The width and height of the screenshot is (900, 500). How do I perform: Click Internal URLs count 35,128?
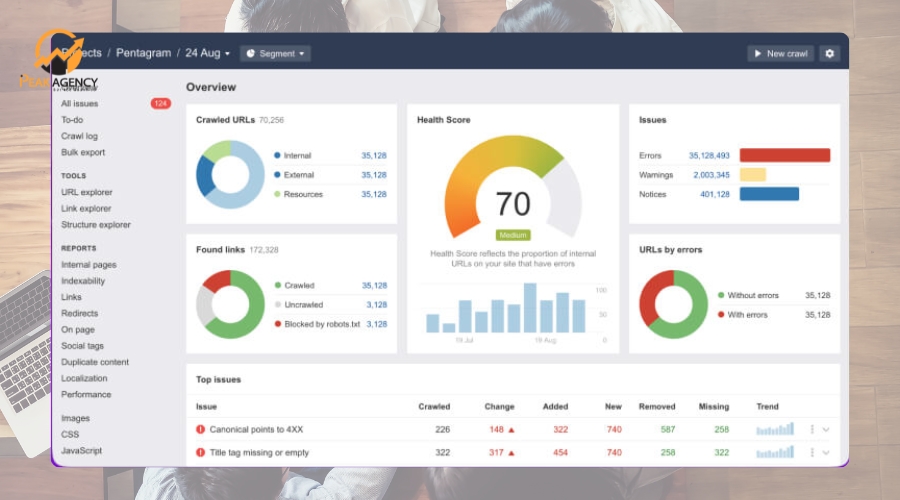pyautogui.click(x=374, y=156)
